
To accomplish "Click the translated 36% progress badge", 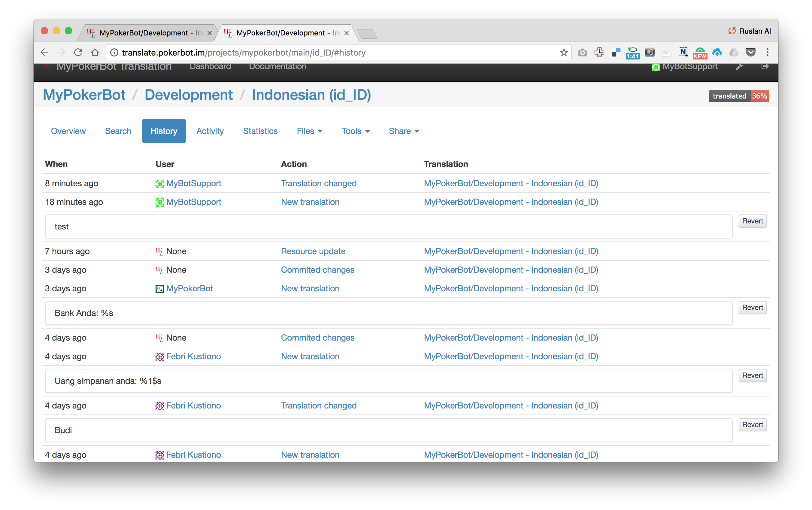I will click(x=738, y=96).
